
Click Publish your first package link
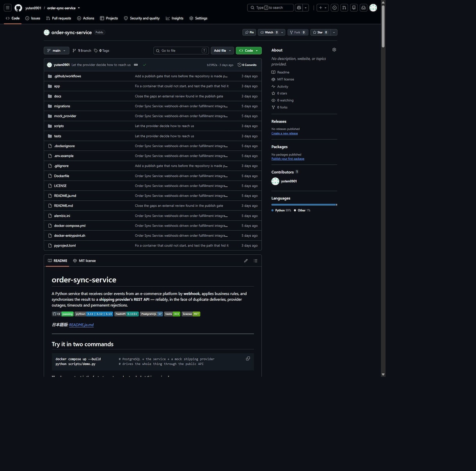click(288, 159)
